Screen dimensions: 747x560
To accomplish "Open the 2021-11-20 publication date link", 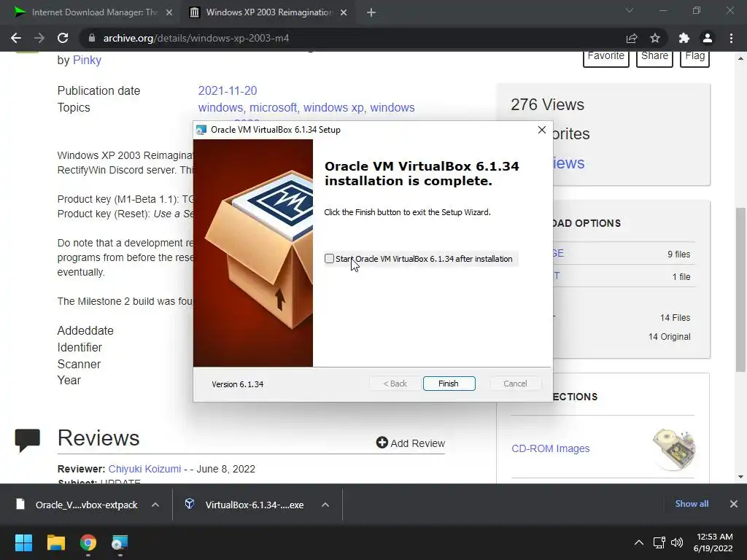I will pyautogui.click(x=228, y=90).
